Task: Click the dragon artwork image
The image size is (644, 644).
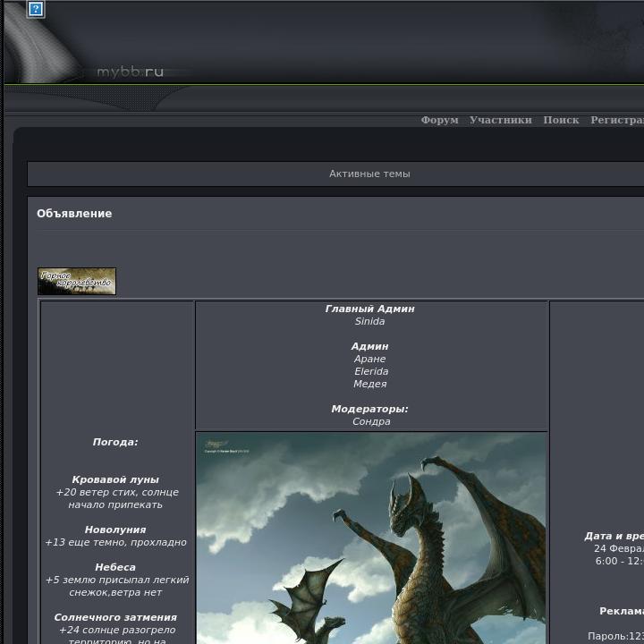Action: (371, 538)
